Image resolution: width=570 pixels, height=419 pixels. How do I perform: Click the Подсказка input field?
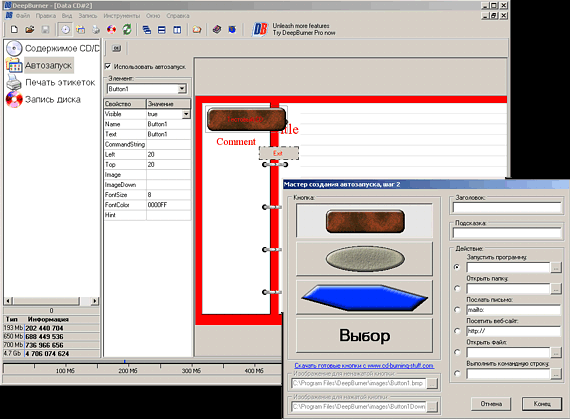(x=507, y=233)
